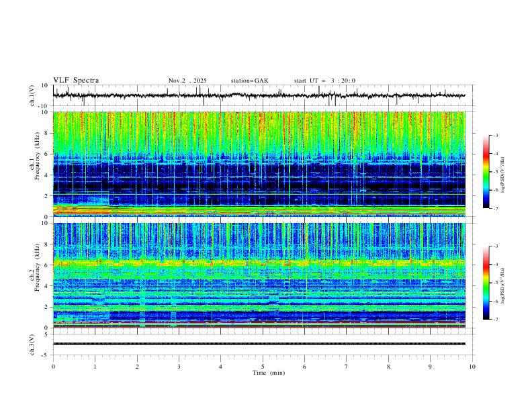Click the "8" kHz tick on ch.1 axis

(x=47, y=133)
